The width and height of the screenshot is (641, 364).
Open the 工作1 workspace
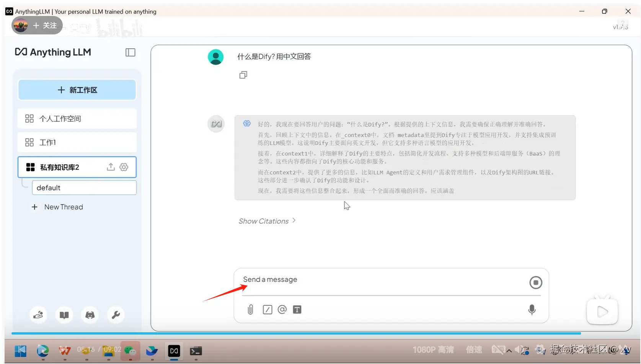(x=77, y=142)
